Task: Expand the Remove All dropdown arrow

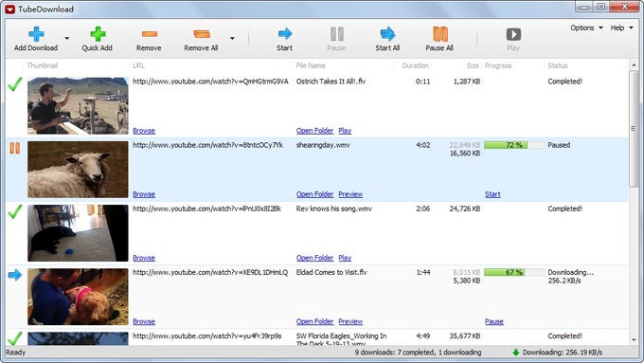Action: [x=232, y=38]
